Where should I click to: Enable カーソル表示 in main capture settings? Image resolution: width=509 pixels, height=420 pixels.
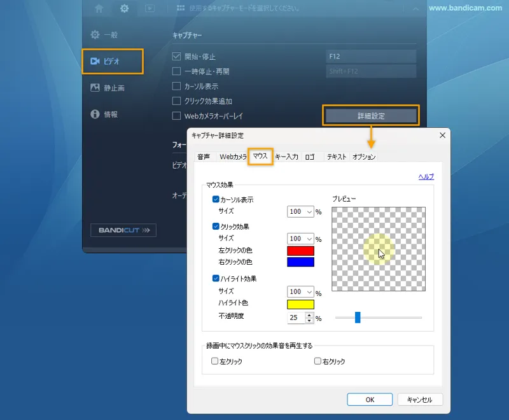tap(176, 86)
